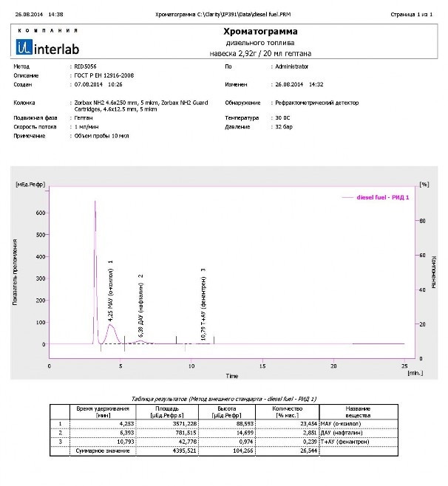Click the modified date '26.08.2014 14:32'

point(299,84)
